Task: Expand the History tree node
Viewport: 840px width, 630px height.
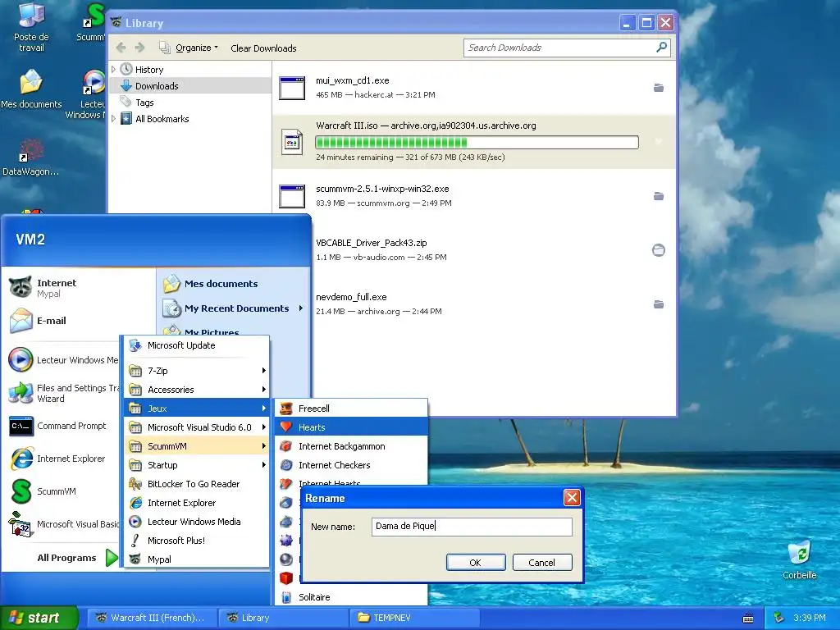Action: coord(113,70)
